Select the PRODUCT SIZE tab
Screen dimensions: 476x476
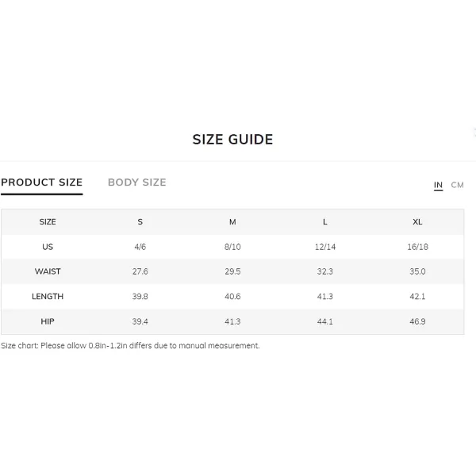coord(41,182)
